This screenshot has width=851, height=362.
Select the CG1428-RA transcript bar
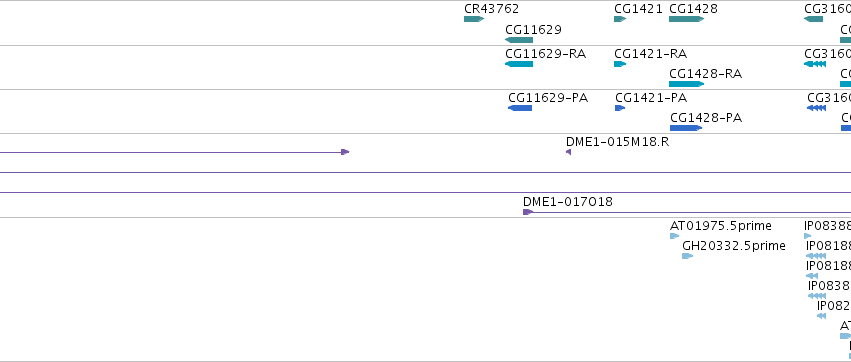(686, 84)
